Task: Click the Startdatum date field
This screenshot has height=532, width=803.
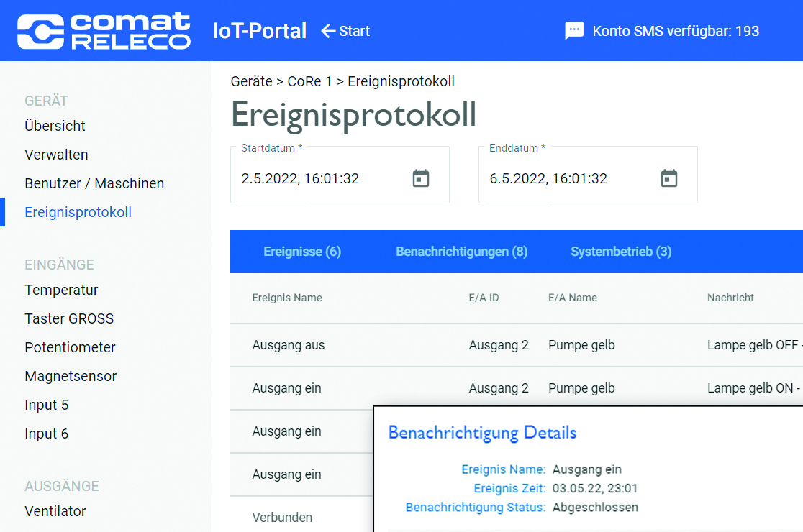Action: [x=317, y=178]
